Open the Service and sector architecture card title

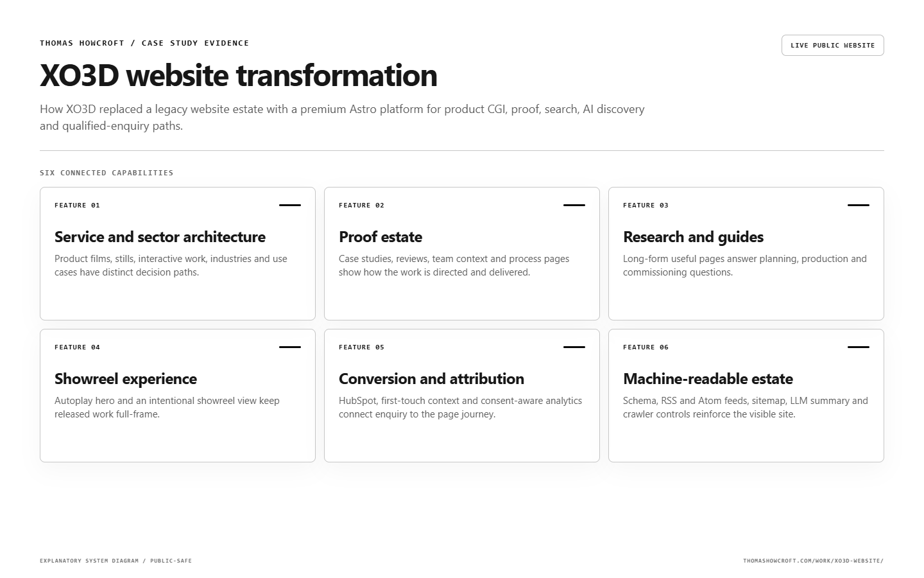tap(160, 237)
